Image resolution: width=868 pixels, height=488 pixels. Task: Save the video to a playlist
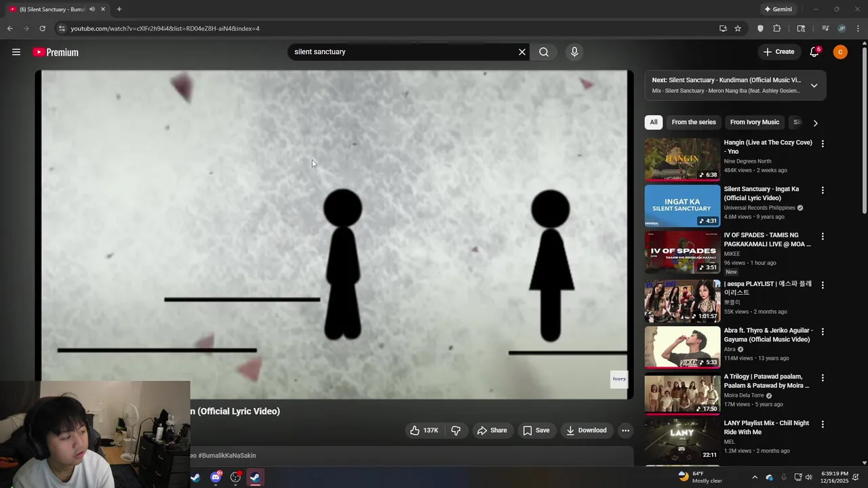536,430
